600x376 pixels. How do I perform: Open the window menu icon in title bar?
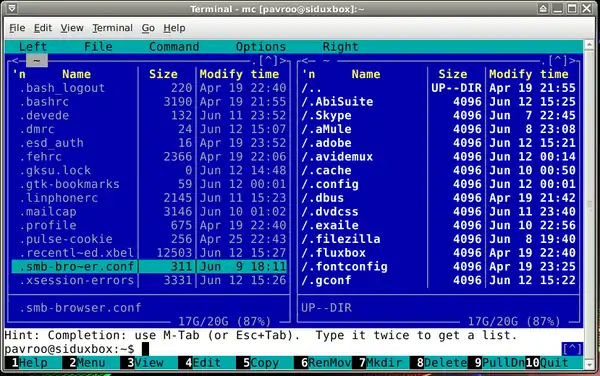coord(11,8)
